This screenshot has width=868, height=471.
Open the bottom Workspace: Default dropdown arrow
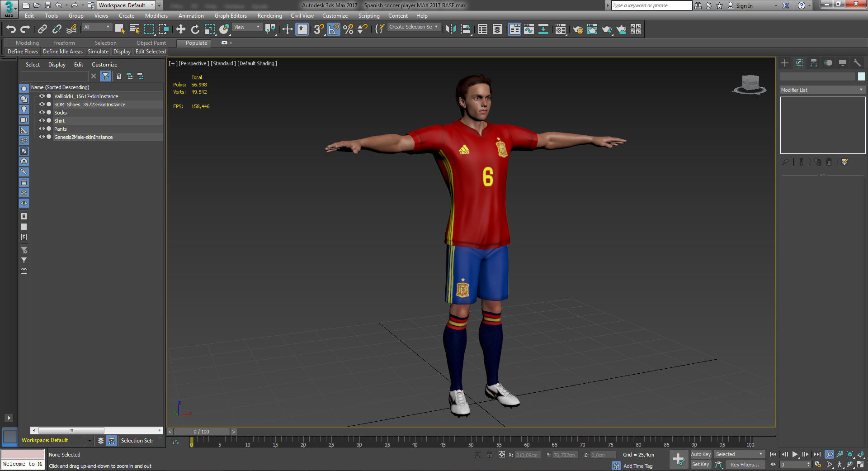click(90, 441)
